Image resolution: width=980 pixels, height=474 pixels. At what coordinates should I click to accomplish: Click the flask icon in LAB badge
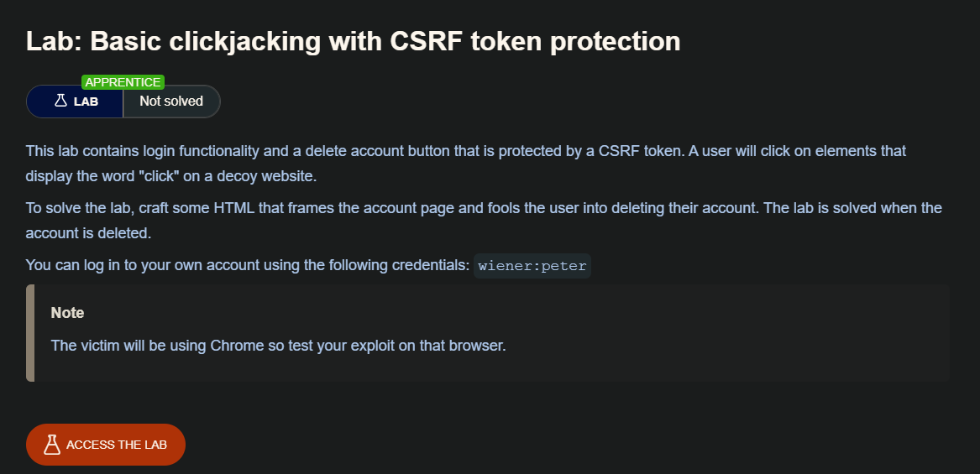pyautogui.click(x=60, y=102)
